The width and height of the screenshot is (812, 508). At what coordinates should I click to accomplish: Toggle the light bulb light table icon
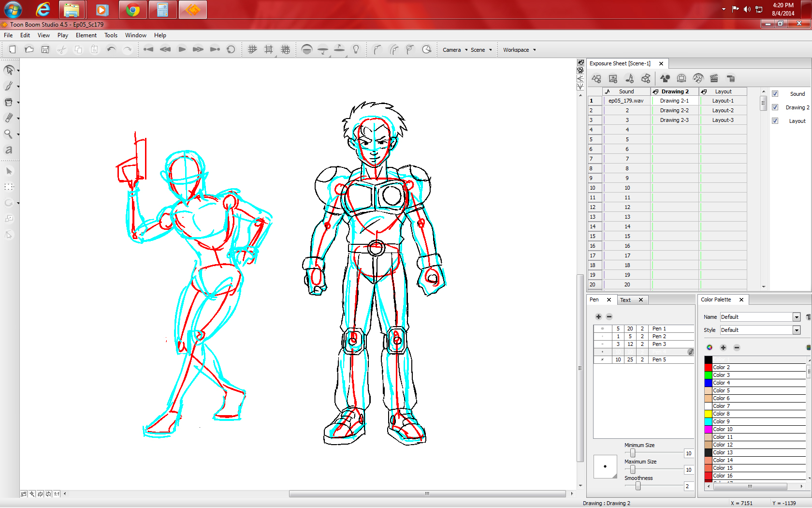(356, 49)
